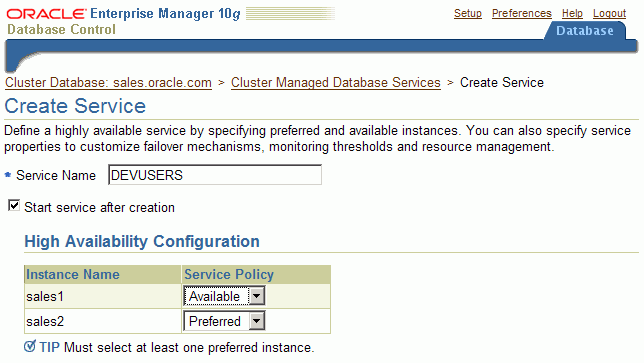Image resolution: width=644 pixels, height=363 pixels.
Task: Open sales1 Service Policy Available dropdown
Action: pos(224,296)
